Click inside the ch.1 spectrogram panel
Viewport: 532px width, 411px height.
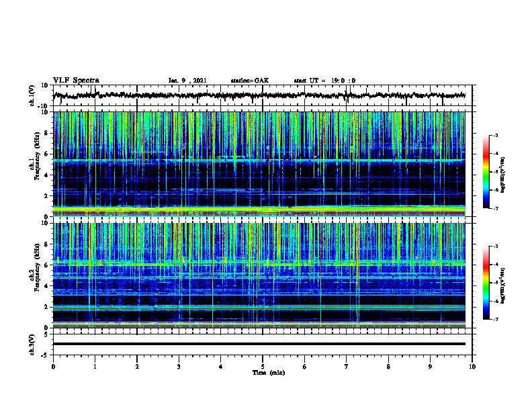[x=259, y=164]
